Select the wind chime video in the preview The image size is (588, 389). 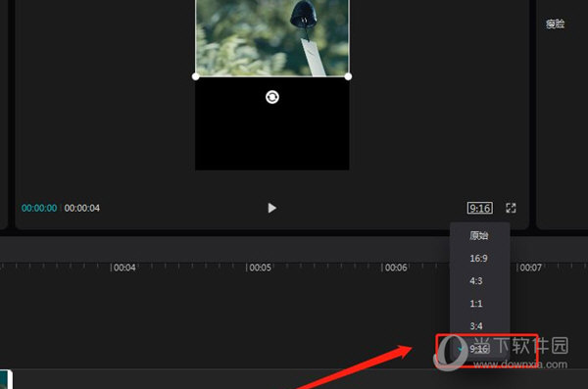coord(272,38)
